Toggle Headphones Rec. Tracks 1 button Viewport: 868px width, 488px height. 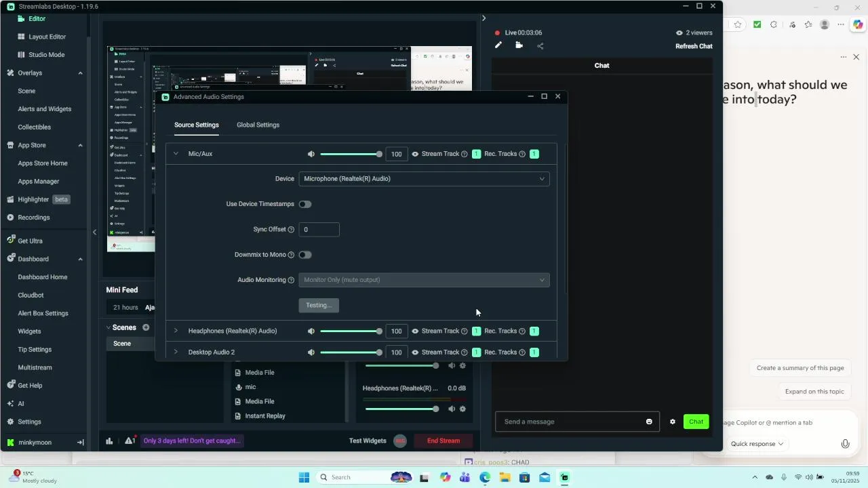(534, 331)
